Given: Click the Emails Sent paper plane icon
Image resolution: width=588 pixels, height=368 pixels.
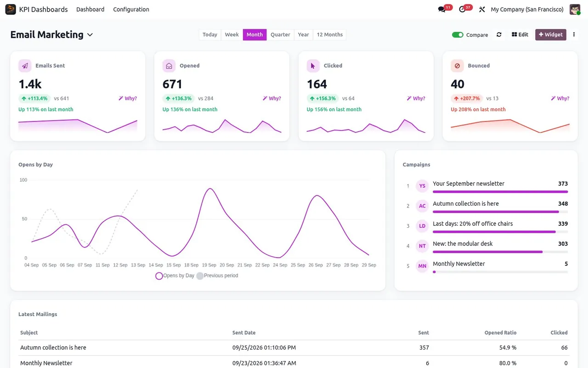Looking at the screenshot, I should pos(25,66).
